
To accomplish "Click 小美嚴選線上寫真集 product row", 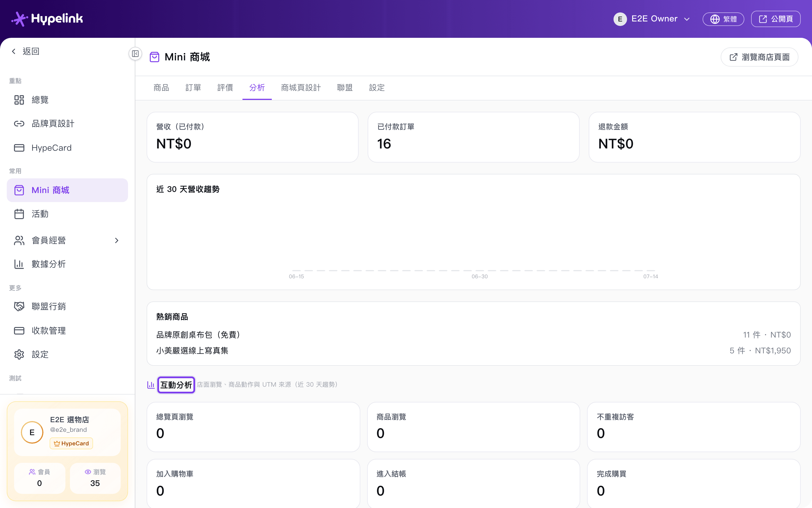I will pos(473,351).
